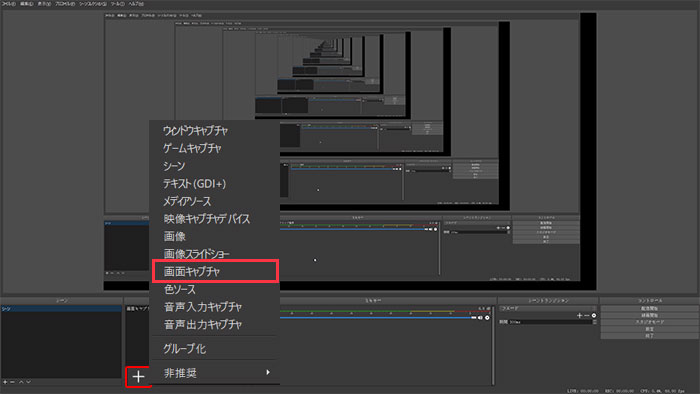Toggle the スタジオモード button
This screenshot has height=394, width=700.
650,322
